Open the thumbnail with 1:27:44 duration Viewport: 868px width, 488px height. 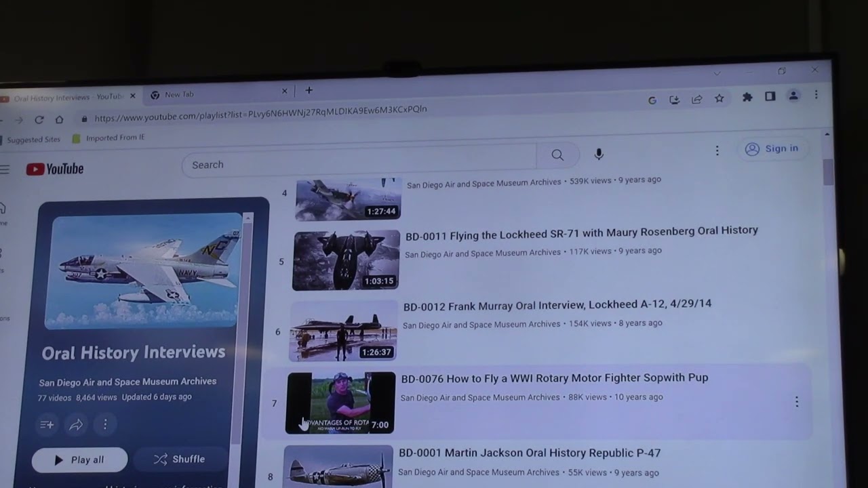pos(348,199)
